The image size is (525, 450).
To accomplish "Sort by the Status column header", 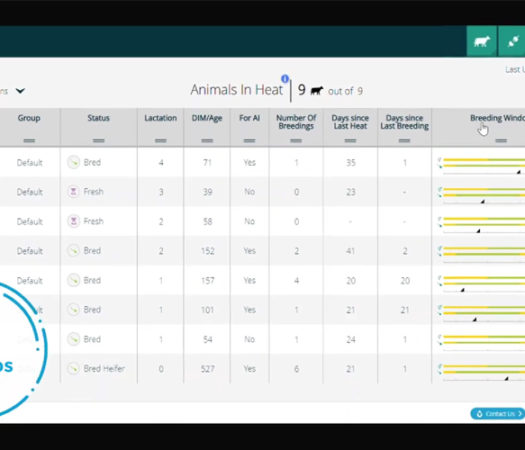I will click(x=98, y=118).
